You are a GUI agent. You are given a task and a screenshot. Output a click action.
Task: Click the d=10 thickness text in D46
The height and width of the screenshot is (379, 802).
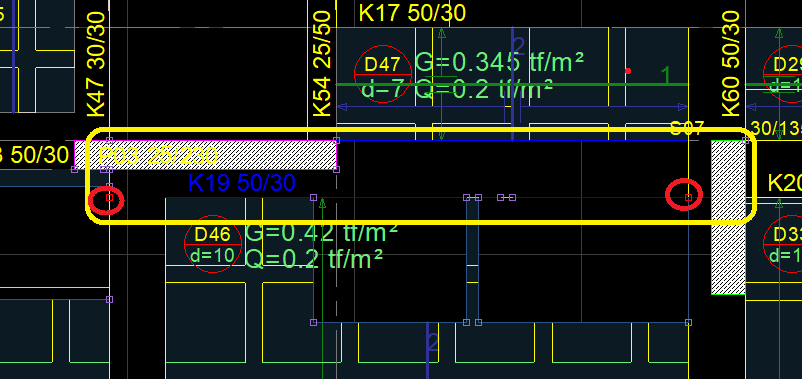click(x=213, y=254)
